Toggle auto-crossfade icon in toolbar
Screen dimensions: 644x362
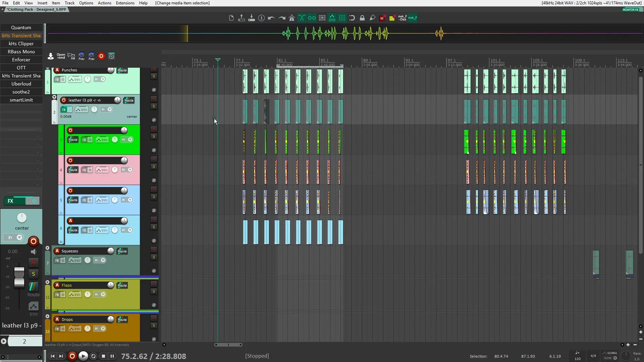[302, 18]
